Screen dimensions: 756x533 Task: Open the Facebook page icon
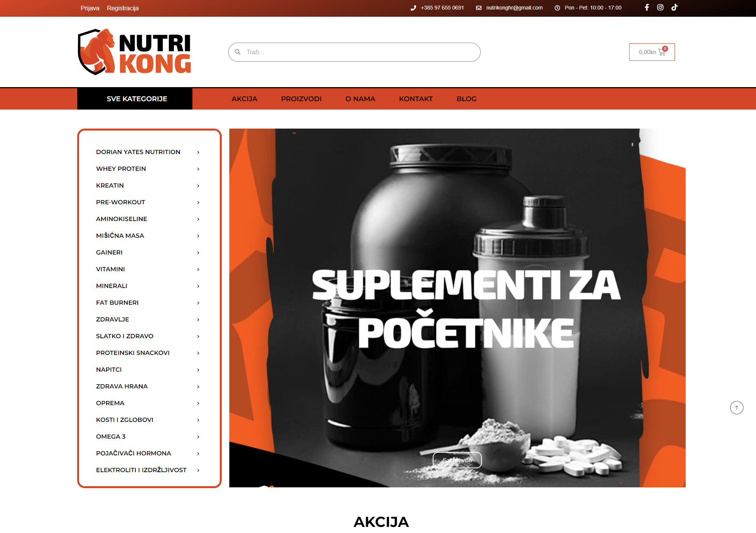[x=646, y=8]
